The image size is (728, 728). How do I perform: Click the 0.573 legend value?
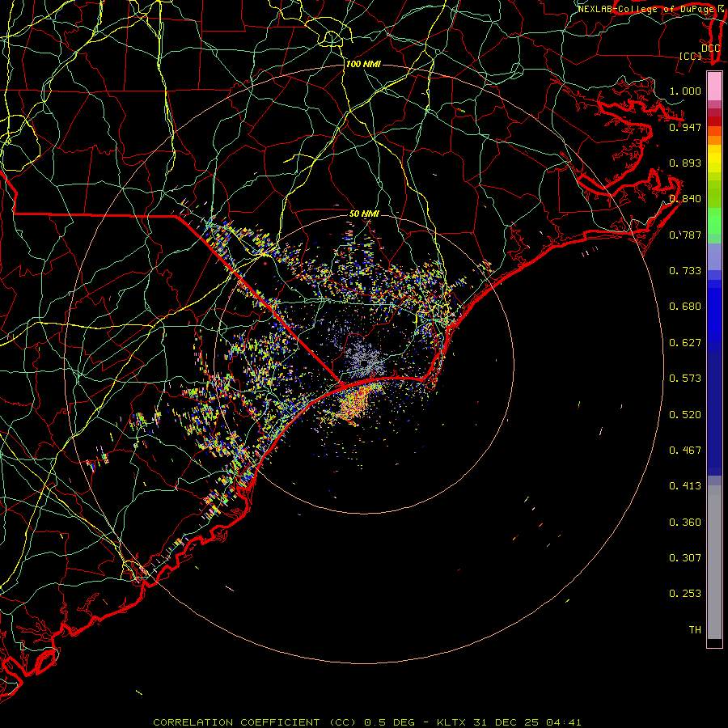click(685, 378)
